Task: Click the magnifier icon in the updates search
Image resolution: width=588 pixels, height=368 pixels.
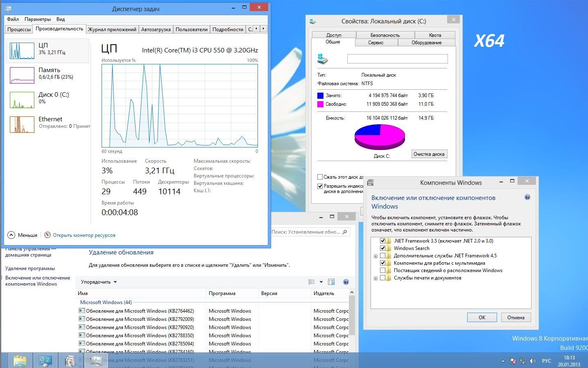Action: 345,232
